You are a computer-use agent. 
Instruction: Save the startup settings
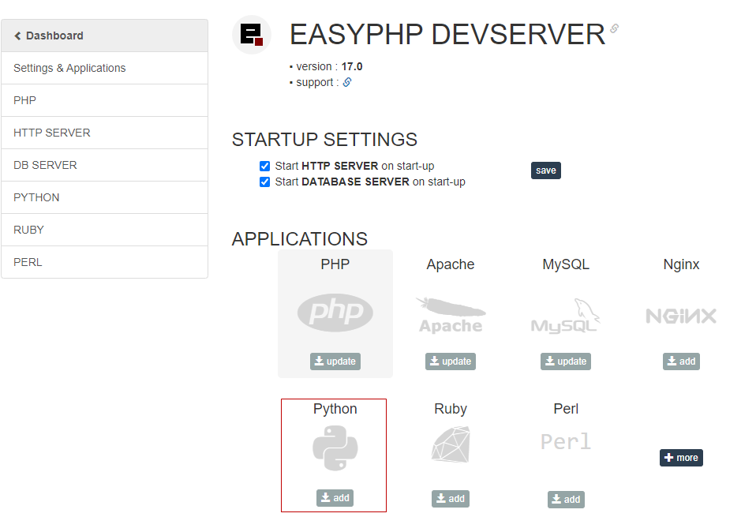(546, 170)
